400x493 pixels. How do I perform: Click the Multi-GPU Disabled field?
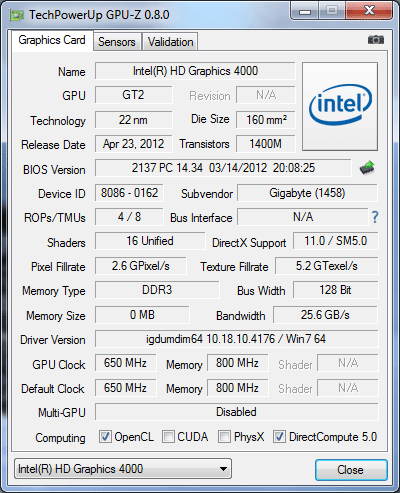237,412
